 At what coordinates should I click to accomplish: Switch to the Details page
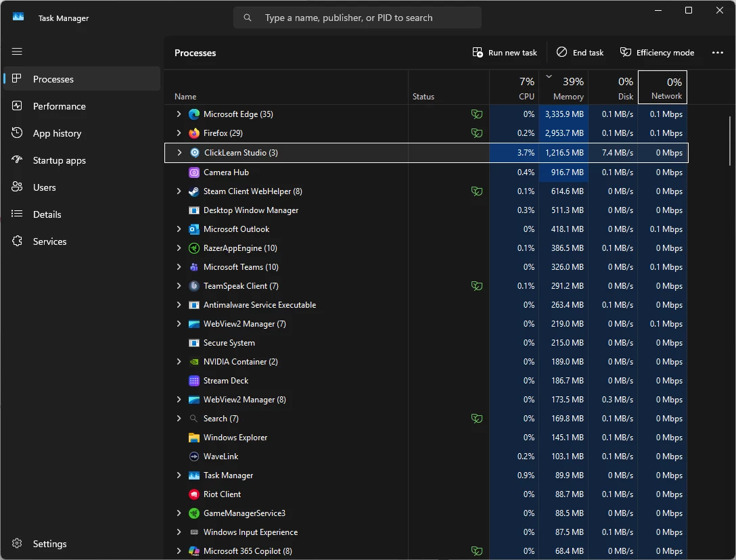click(82, 214)
